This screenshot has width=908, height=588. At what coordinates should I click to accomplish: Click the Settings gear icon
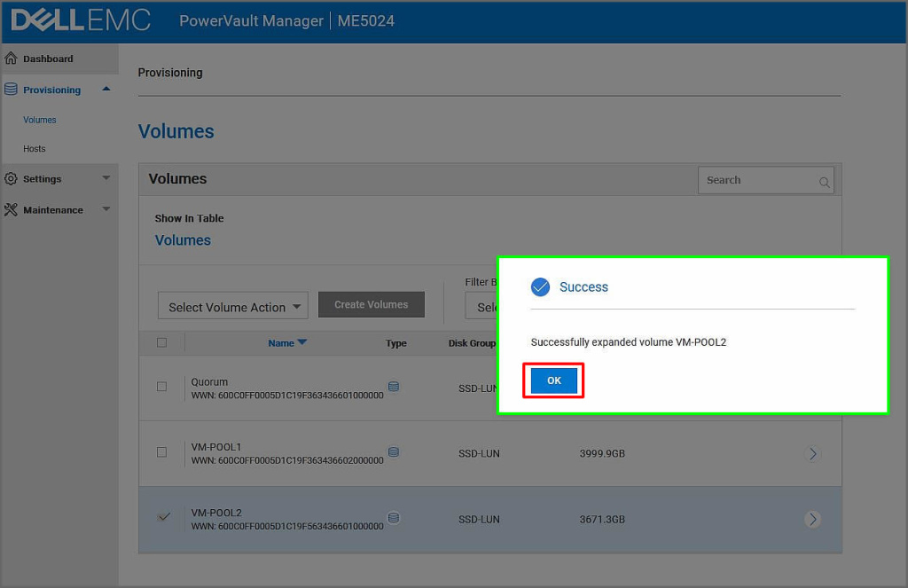click(11, 178)
